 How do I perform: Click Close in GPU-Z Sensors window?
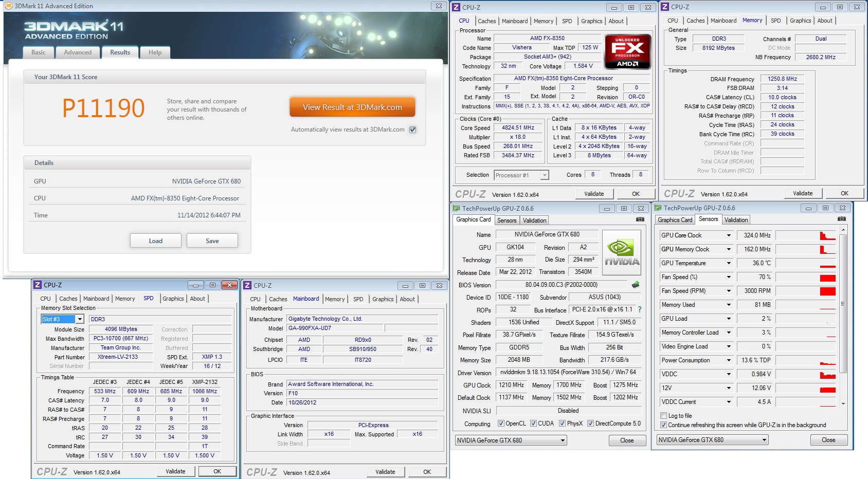(828, 440)
